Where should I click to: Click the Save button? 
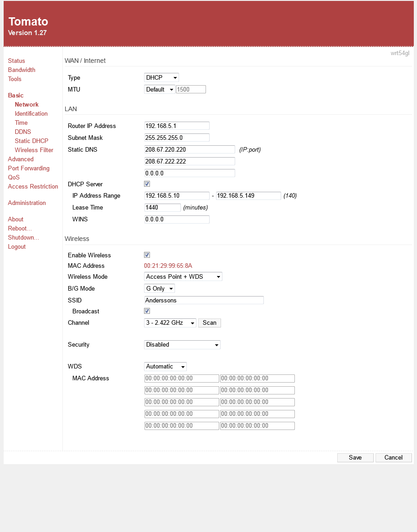[x=355, y=458]
